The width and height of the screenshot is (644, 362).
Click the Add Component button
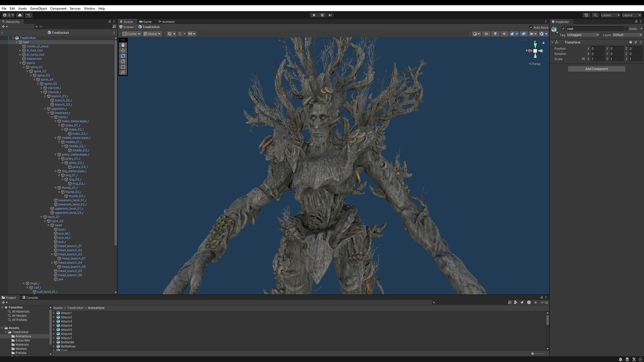[x=596, y=69]
